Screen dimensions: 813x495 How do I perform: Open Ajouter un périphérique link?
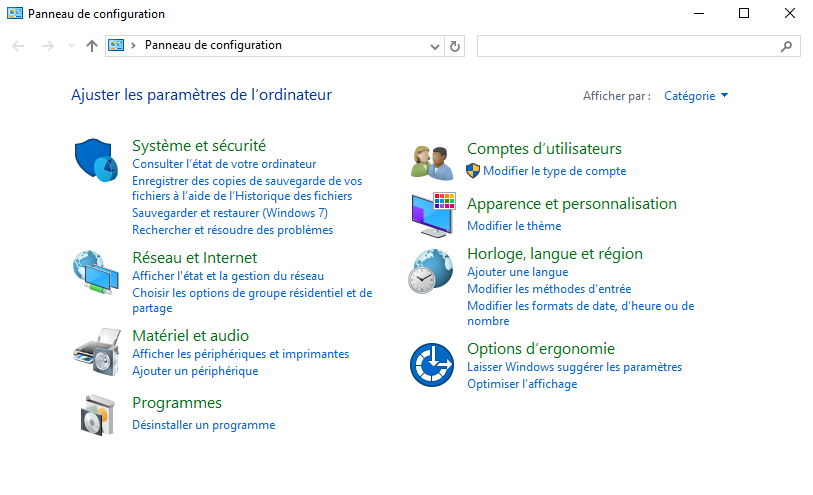click(x=195, y=371)
